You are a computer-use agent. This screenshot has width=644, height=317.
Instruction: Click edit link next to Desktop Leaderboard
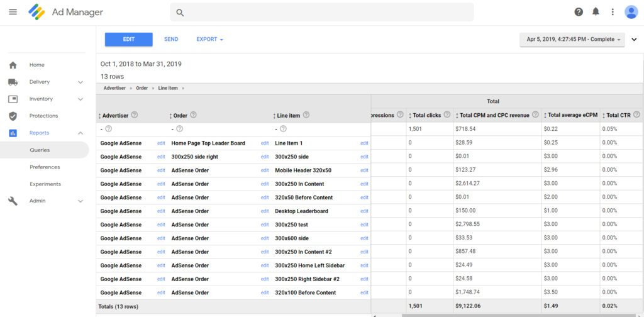[364, 211]
